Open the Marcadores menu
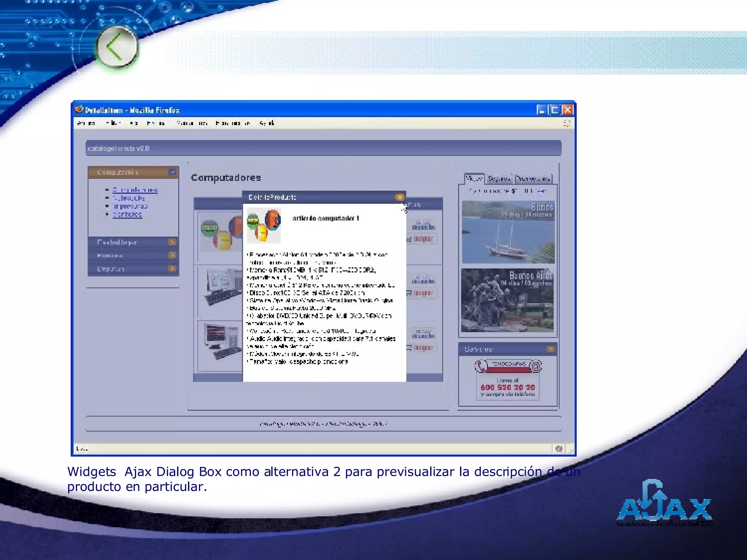The width and height of the screenshot is (747, 560). point(192,123)
